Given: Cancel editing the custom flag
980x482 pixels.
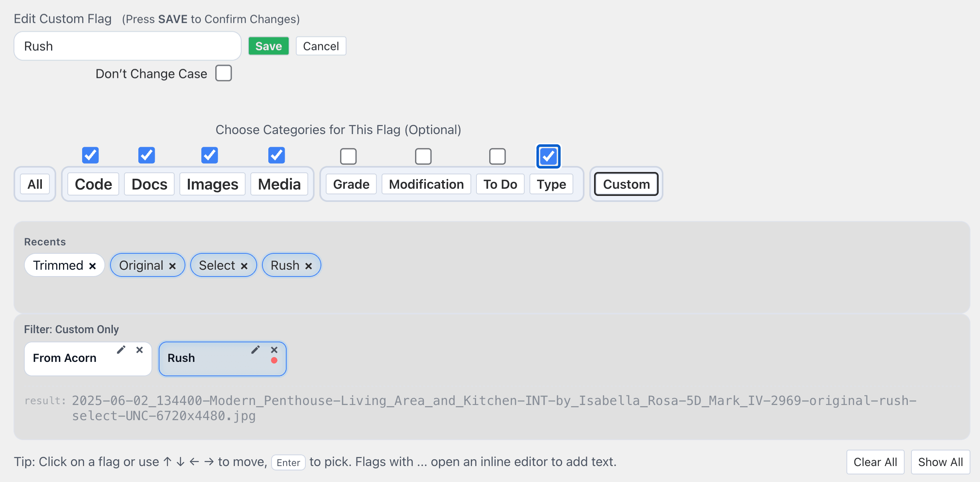Looking at the screenshot, I should [321, 46].
